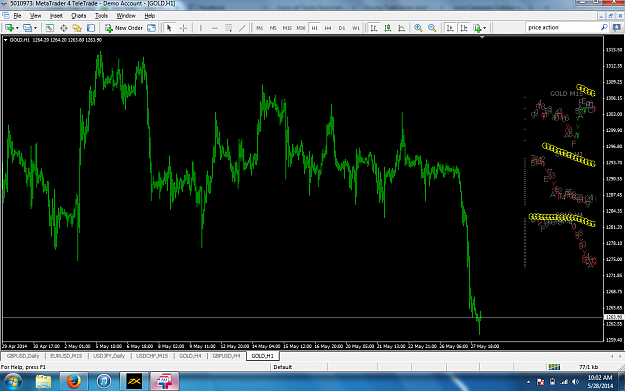The height and width of the screenshot is (391, 625).
Task: Open Windows Explorer from taskbar
Action: (43, 382)
